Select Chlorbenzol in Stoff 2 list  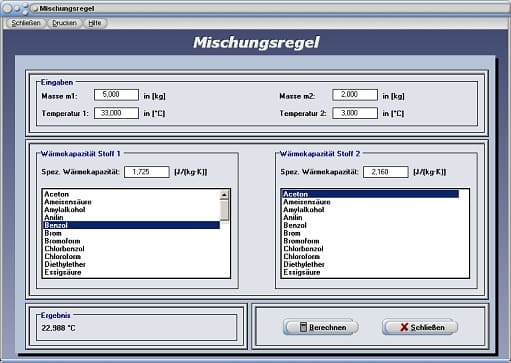370,249
